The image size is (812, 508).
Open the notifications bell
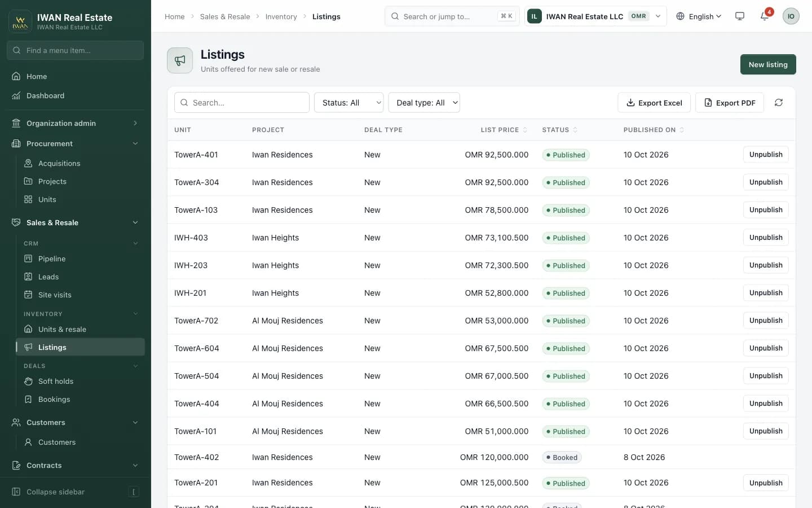click(x=765, y=16)
